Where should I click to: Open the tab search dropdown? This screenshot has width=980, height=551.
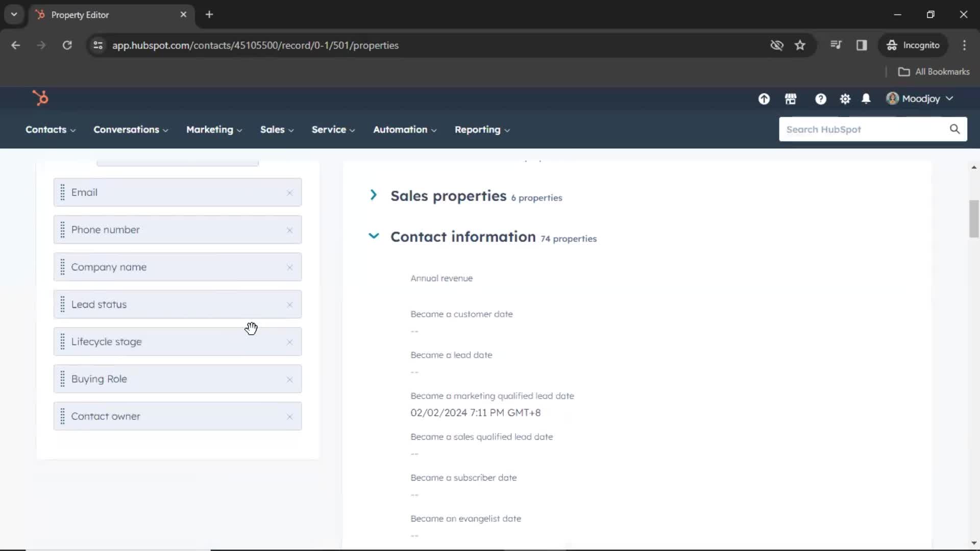pyautogui.click(x=14, y=14)
